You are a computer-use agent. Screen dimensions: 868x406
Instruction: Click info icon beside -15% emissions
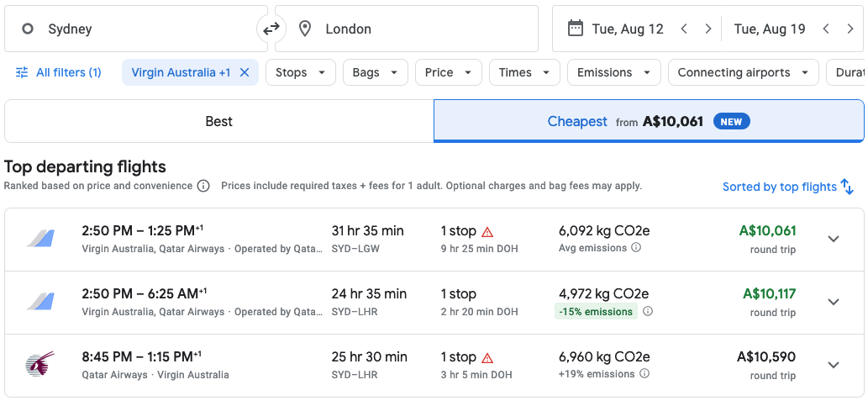[648, 311]
